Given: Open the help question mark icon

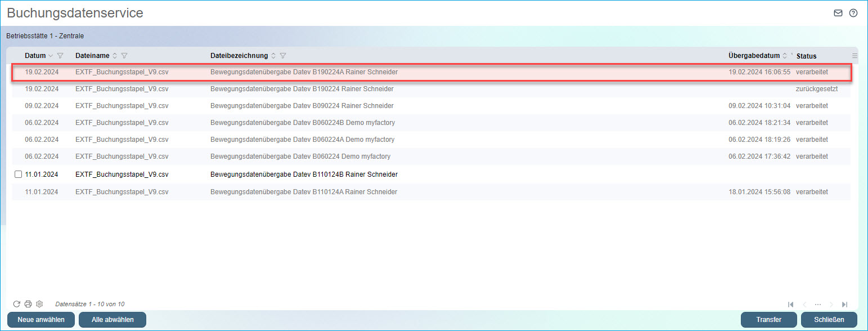Looking at the screenshot, I should [853, 13].
